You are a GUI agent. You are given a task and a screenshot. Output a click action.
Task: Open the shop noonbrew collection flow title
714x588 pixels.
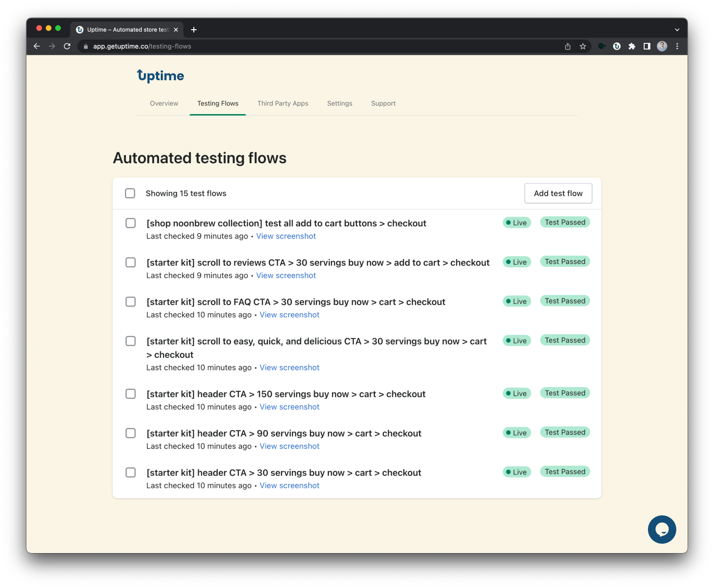(286, 224)
